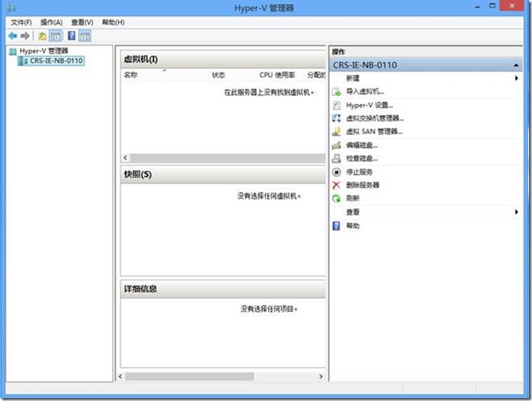532x401 pixels.
Task: Choose 帮助 action text in actions pane
Action: pos(353,225)
